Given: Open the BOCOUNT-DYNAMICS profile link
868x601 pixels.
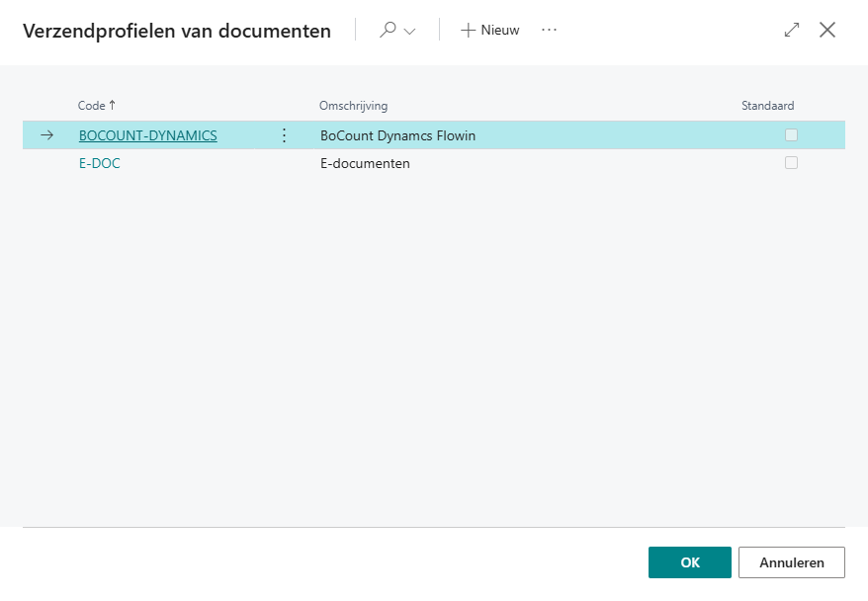Looking at the screenshot, I should coord(148,135).
